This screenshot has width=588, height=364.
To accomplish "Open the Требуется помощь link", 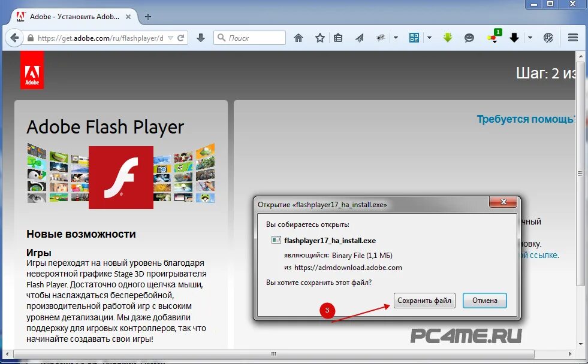I will pyautogui.click(x=526, y=119).
